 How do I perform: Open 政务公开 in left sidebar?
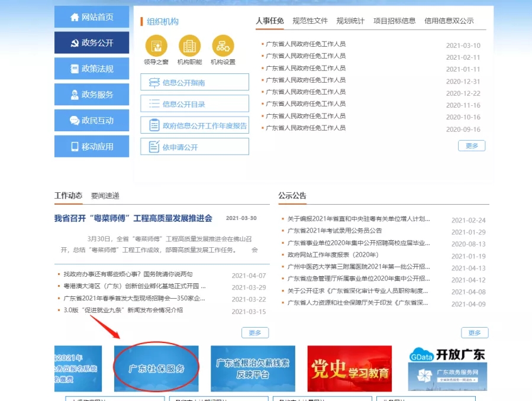[x=92, y=43]
